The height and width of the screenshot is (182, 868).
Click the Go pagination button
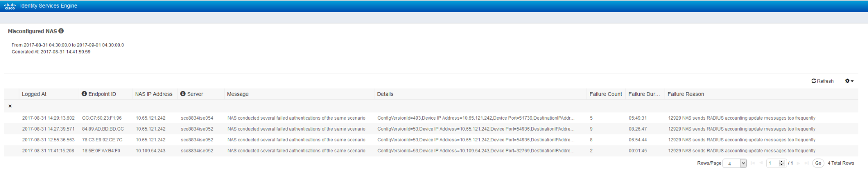818,163
